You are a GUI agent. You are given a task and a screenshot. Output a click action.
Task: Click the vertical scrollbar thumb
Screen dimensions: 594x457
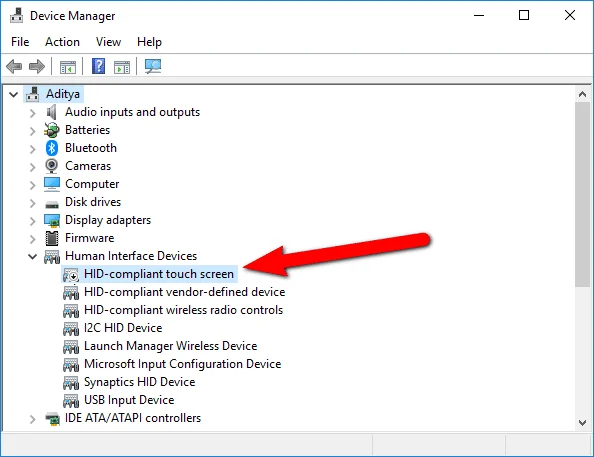pyautogui.click(x=582, y=194)
